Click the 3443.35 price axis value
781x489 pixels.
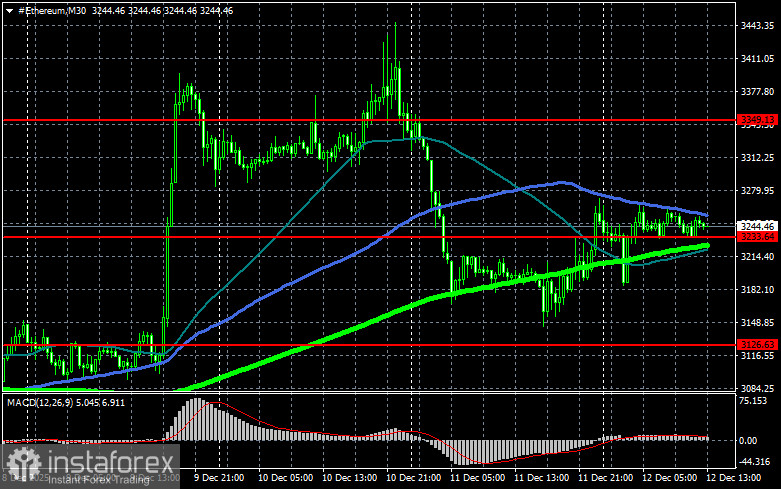point(758,25)
